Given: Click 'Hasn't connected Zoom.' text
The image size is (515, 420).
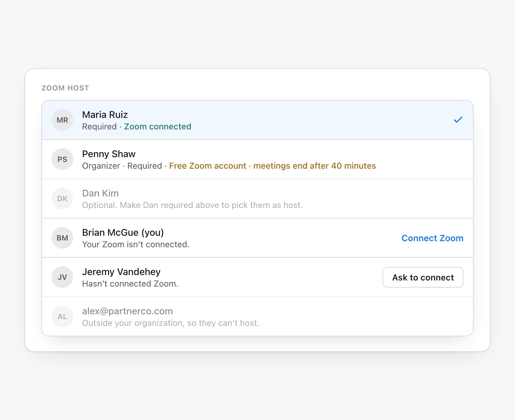Looking at the screenshot, I should tap(130, 284).
